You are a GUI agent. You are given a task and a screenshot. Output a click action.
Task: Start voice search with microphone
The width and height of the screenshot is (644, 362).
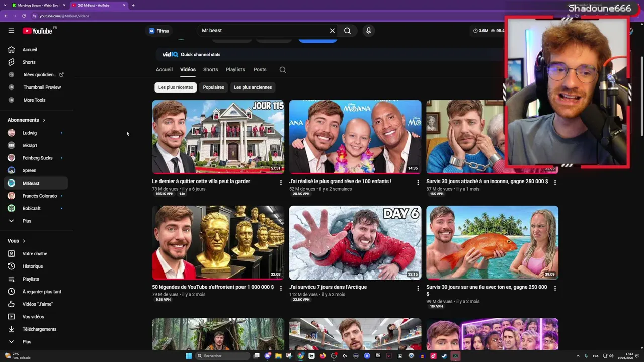pyautogui.click(x=369, y=31)
